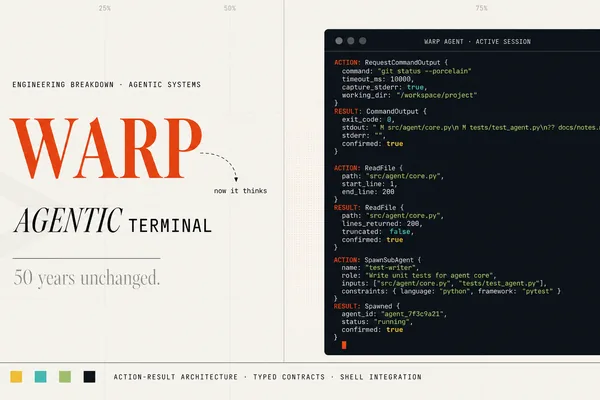Click the '50 years unchanged.' tagline
Viewport: 600px width, 400px height.
pos(86,278)
